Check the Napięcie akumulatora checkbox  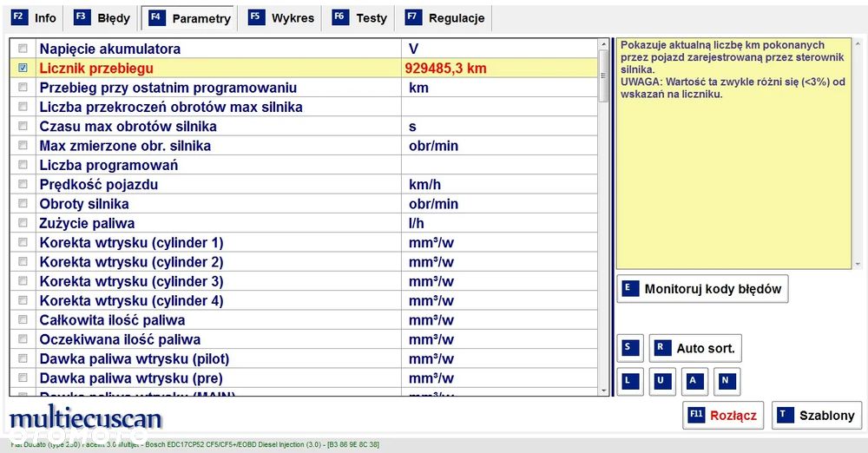coord(23,49)
